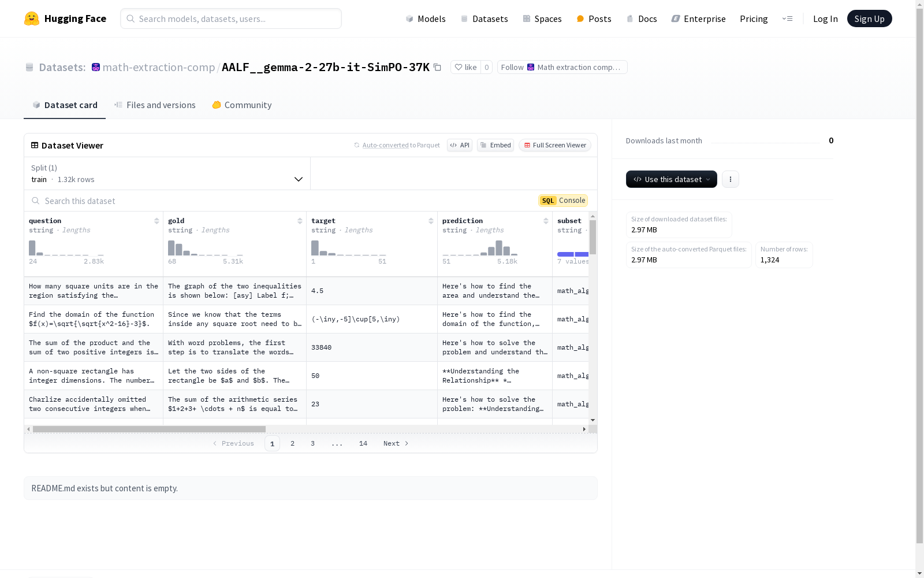Open the API button in Dataset Viewer
The height and width of the screenshot is (578, 924).
click(x=460, y=145)
